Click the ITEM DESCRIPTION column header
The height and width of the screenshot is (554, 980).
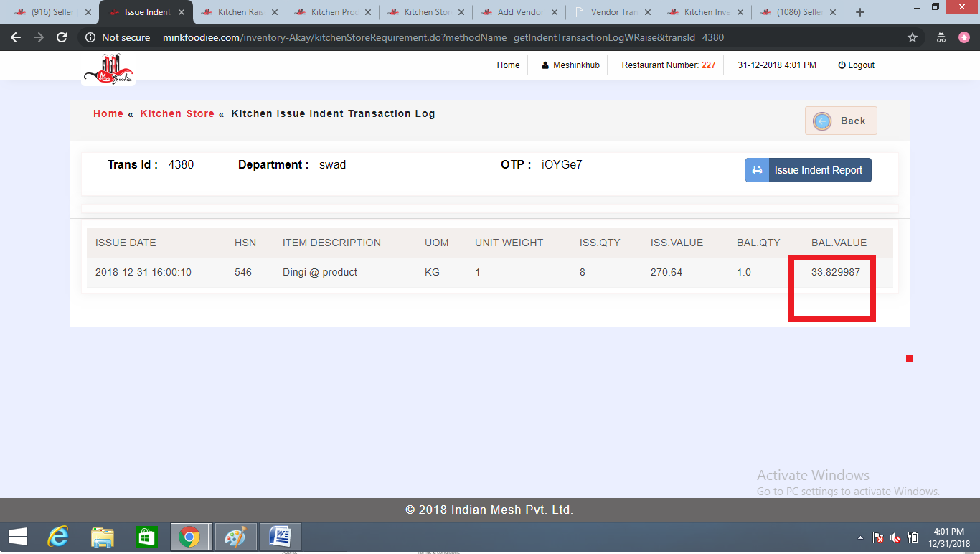click(x=331, y=243)
